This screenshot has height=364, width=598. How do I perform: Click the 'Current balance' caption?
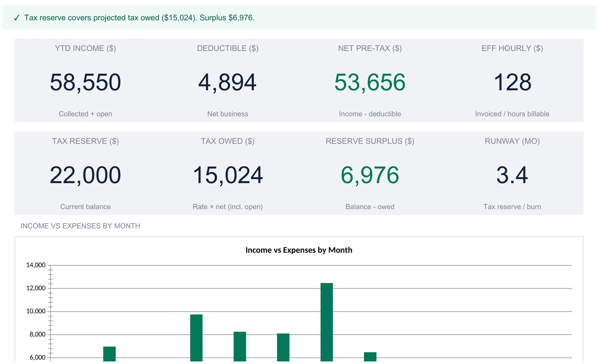[x=86, y=207]
